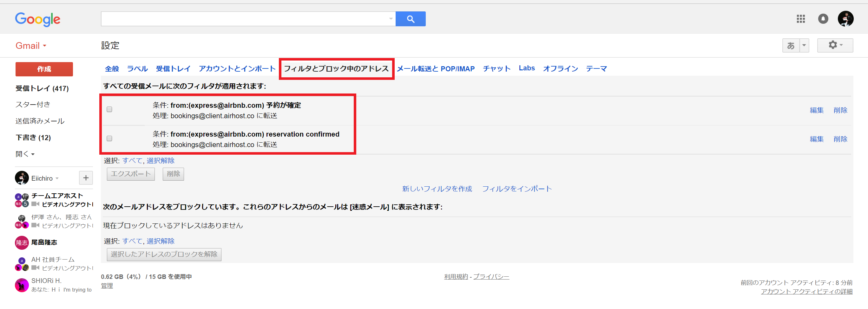Click the blue search magnifier button
Screen dimensions: 868x309
coord(411,19)
